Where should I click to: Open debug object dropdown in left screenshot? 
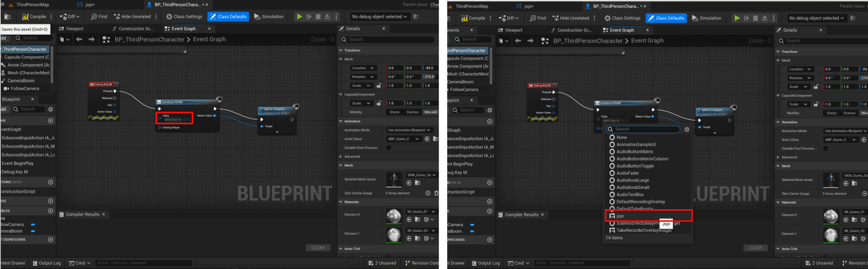(x=379, y=17)
